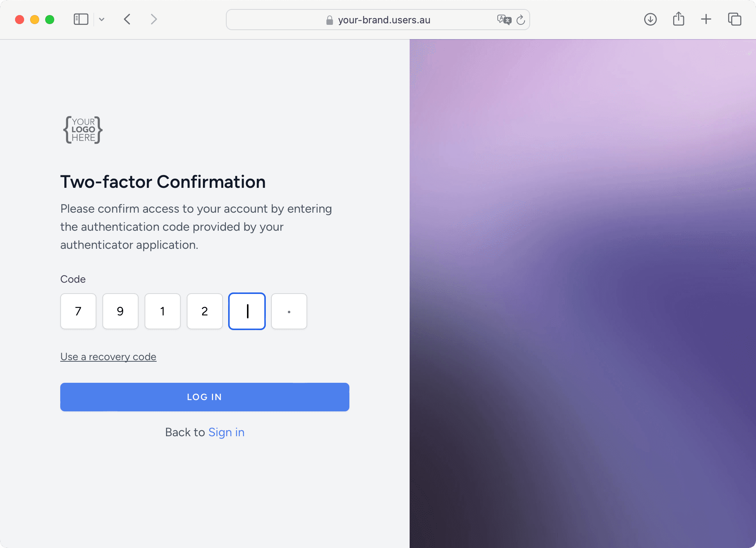
Task: Select the address bar URL
Action: click(384, 20)
